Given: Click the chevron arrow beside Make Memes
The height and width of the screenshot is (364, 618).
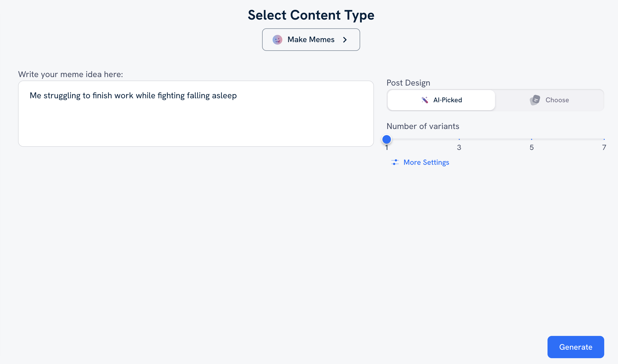Looking at the screenshot, I should [345, 40].
